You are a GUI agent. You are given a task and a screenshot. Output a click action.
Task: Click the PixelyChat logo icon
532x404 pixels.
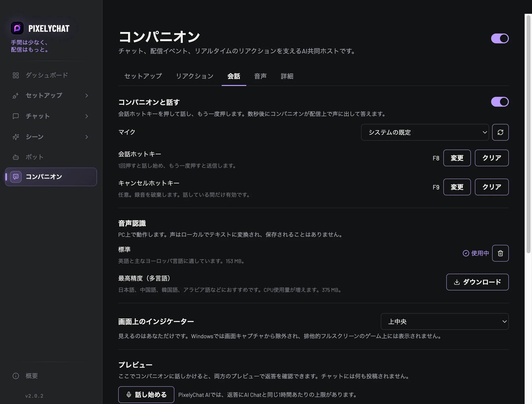pos(17,28)
